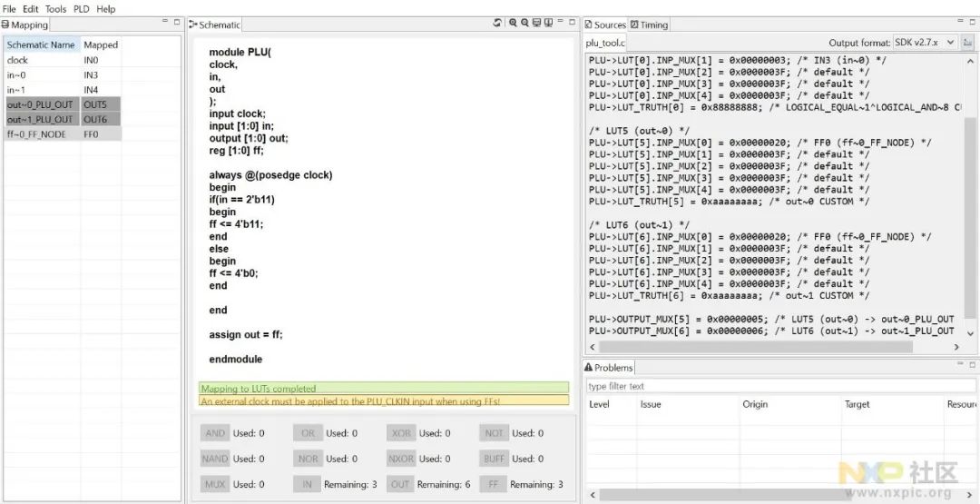Open the PLD menu

point(82,9)
